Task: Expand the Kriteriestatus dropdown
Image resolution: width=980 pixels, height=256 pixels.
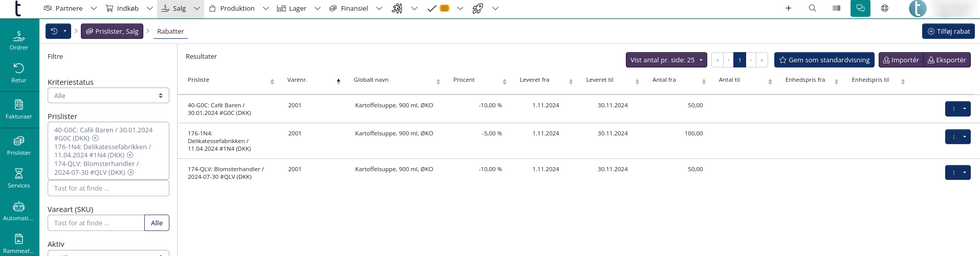Action: [108, 96]
